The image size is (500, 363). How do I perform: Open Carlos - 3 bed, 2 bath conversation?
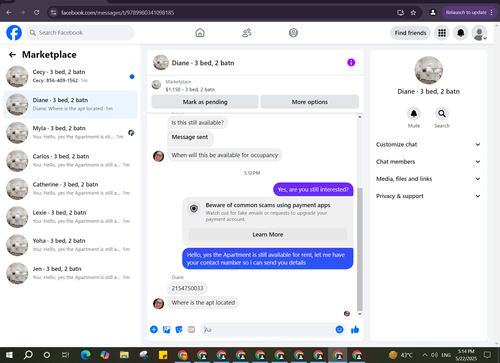70,161
